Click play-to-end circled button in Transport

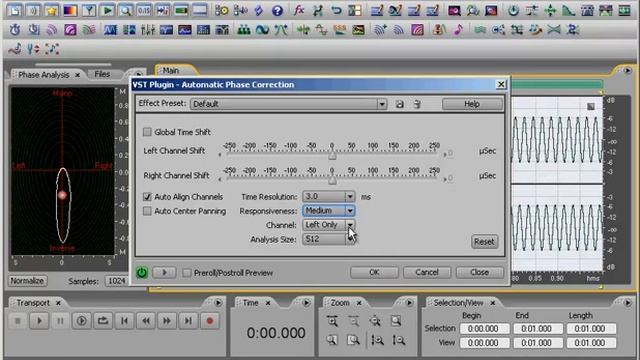(x=82, y=321)
